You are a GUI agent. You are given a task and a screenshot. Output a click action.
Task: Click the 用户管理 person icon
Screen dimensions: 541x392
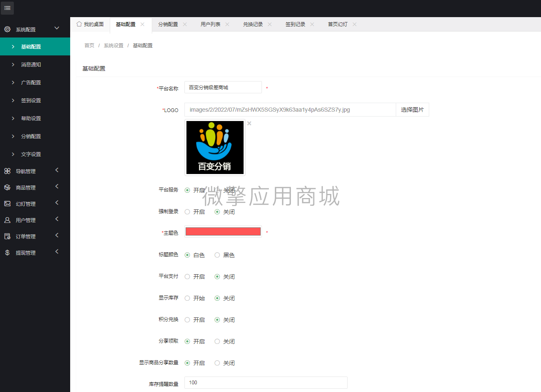tap(7, 220)
